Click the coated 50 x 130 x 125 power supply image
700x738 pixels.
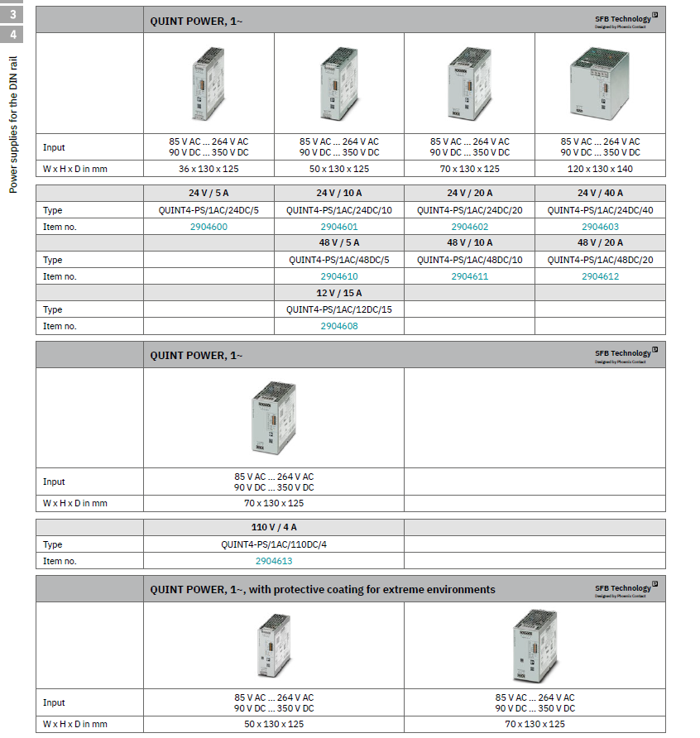click(274, 645)
